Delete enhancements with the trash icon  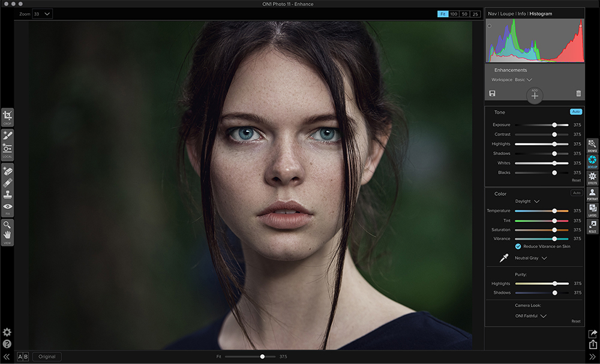coord(578,94)
